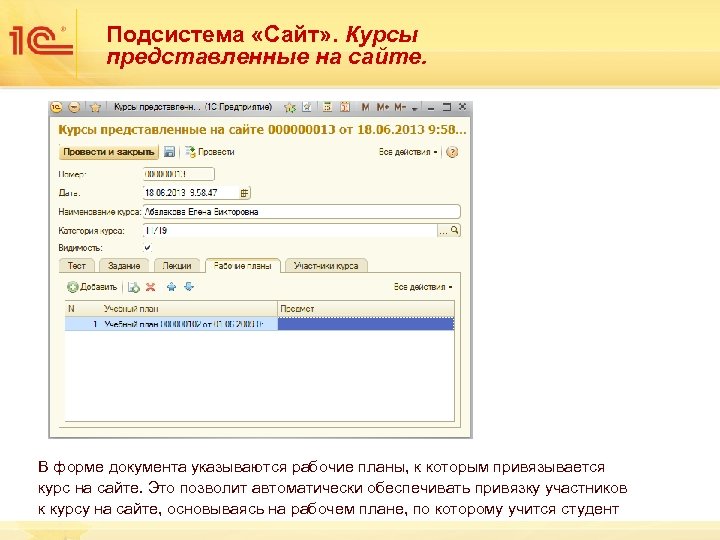Click the M memory button
720x540 pixels.
coord(365,107)
